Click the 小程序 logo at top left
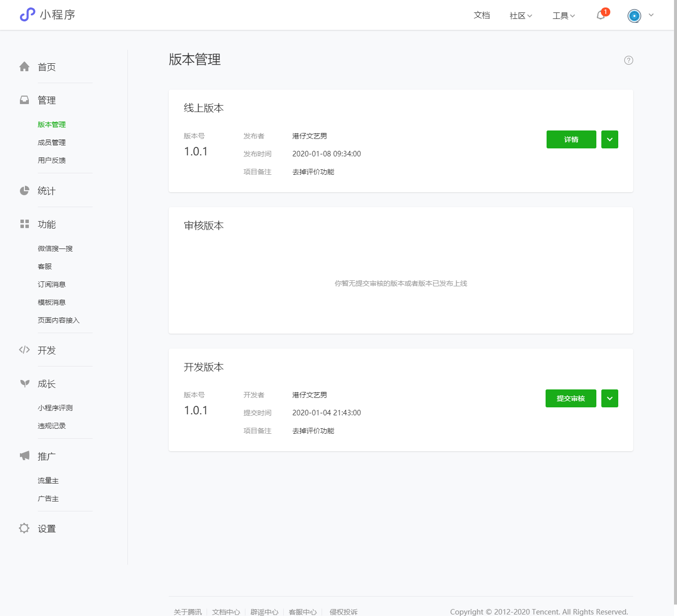Viewport: 677px width, 616px height. pos(48,14)
